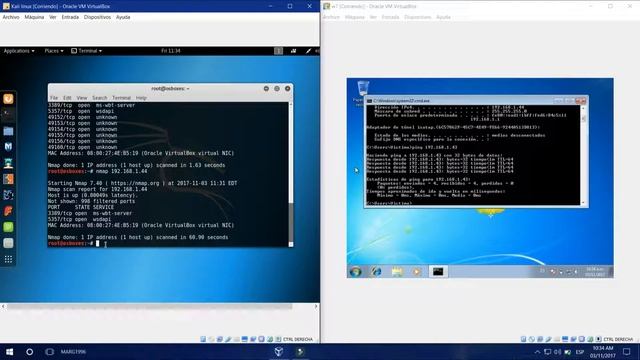The height and width of the screenshot is (360, 640).
Task: Open Help menu in Kali terminal
Action: tap(141, 98)
